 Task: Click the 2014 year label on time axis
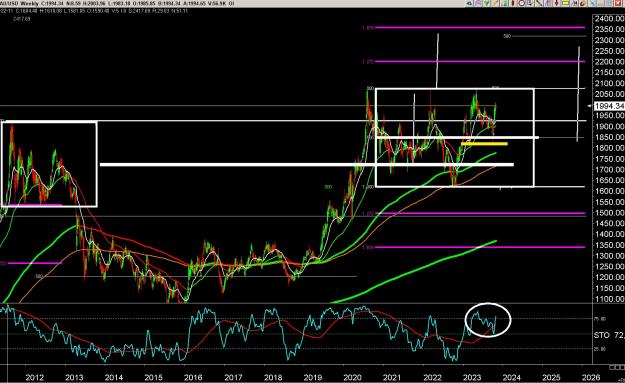click(114, 377)
